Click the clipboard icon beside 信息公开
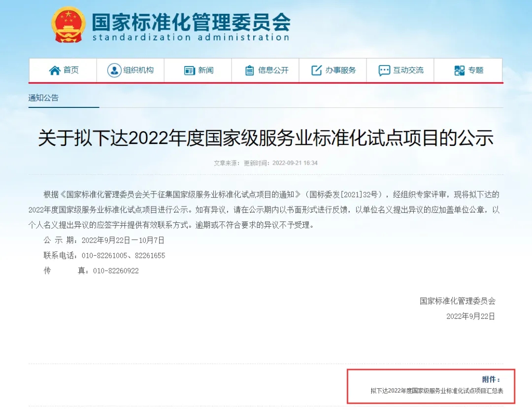The width and height of the screenshot is (532, 413). click(x=249, y=70)
